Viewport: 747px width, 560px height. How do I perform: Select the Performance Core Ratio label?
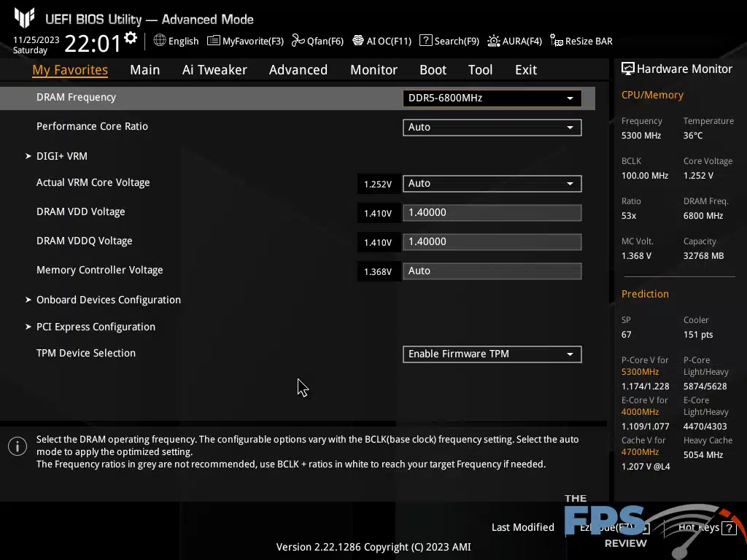pos(92,126)
